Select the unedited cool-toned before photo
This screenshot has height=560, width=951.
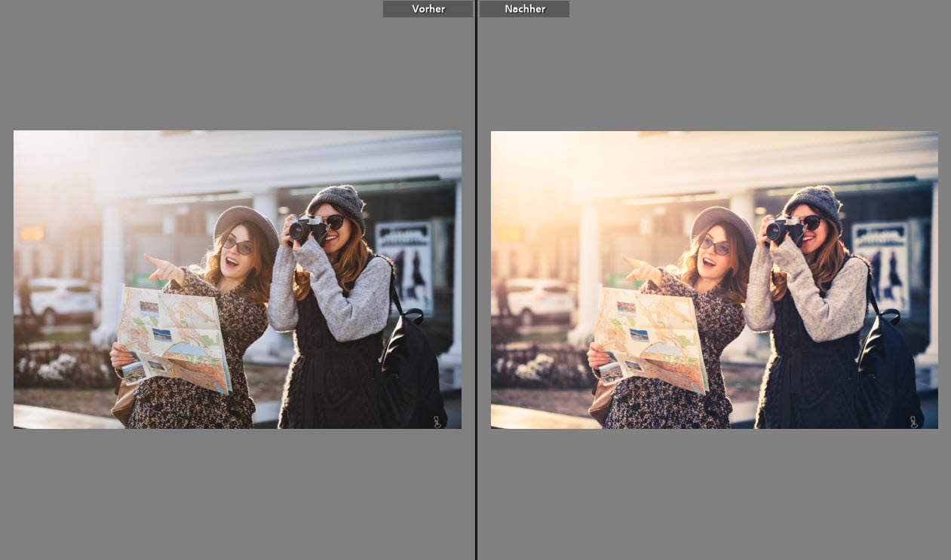[238, 280]
